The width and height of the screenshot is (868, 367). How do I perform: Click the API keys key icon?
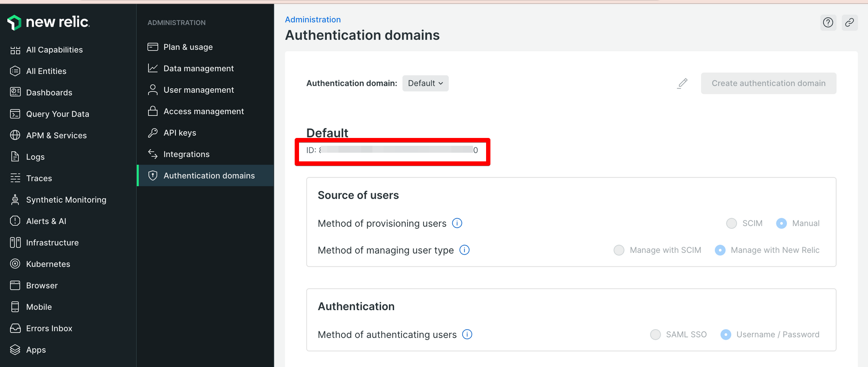click(153, 133)
